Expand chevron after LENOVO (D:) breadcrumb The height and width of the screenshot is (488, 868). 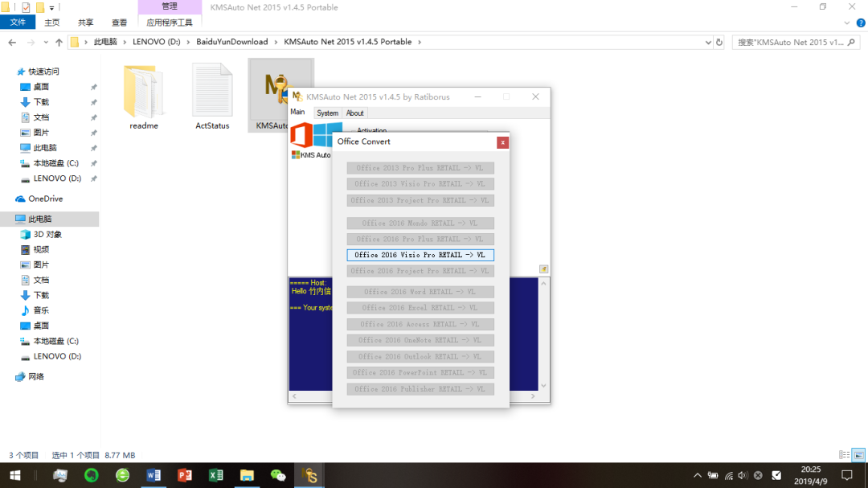[x=188, y=42]
